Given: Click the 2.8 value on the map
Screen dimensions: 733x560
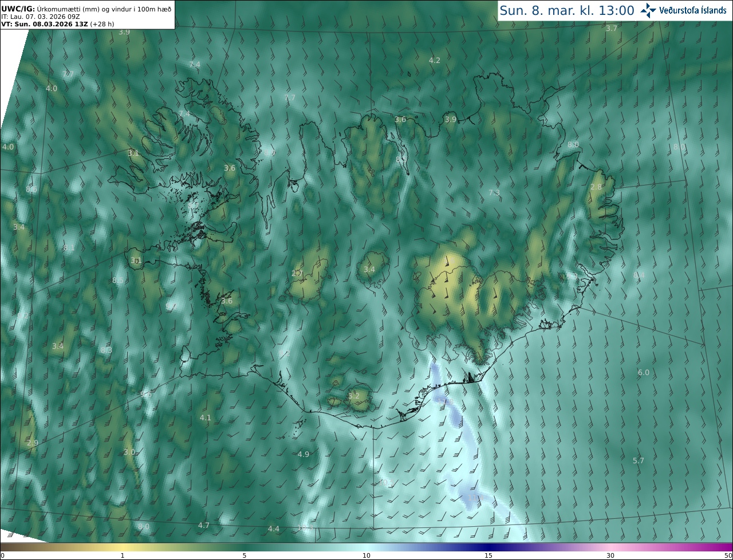Looking at the screenshot, I should tap(596, 187).
